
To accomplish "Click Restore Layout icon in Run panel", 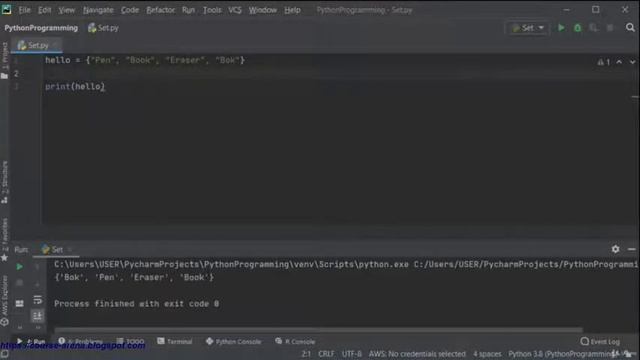I will pos(19,303).
